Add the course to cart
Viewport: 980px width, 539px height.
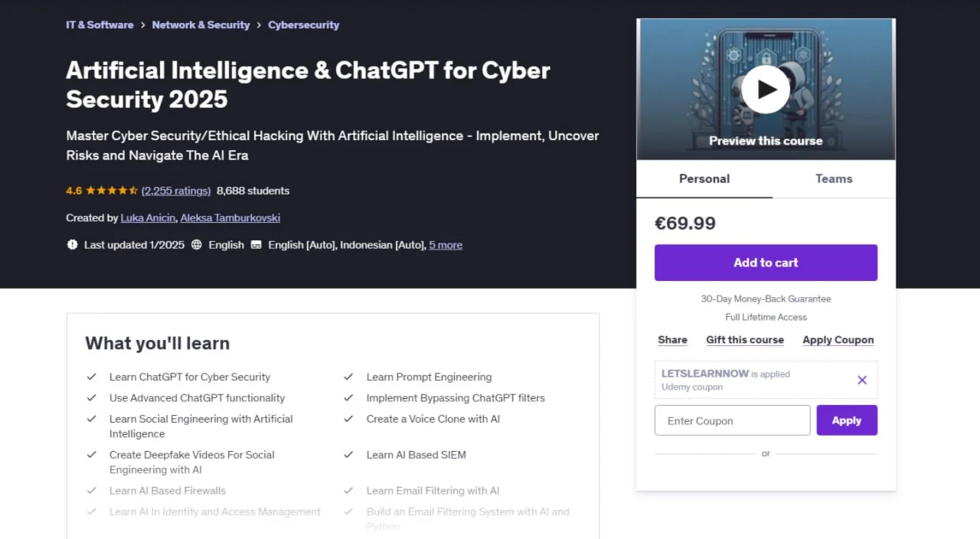coord(766,263)
